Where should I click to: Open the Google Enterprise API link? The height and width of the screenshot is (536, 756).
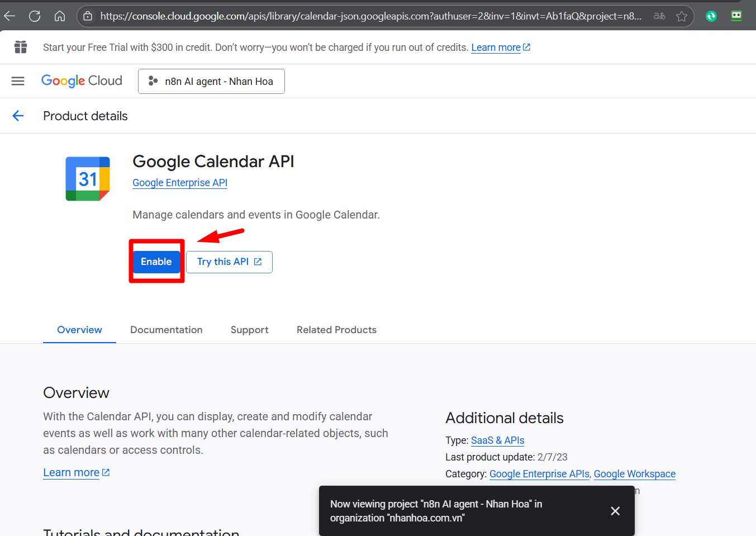180,183
